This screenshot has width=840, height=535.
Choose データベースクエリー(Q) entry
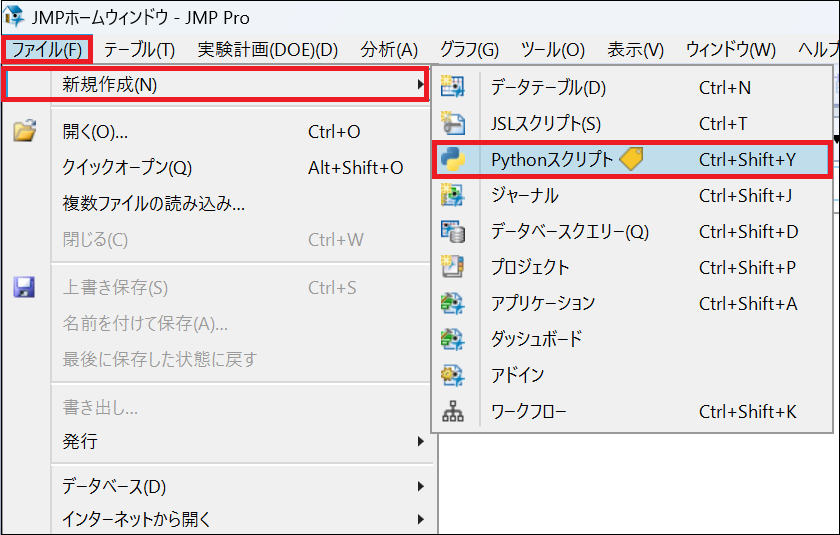(x=632, y=231)
